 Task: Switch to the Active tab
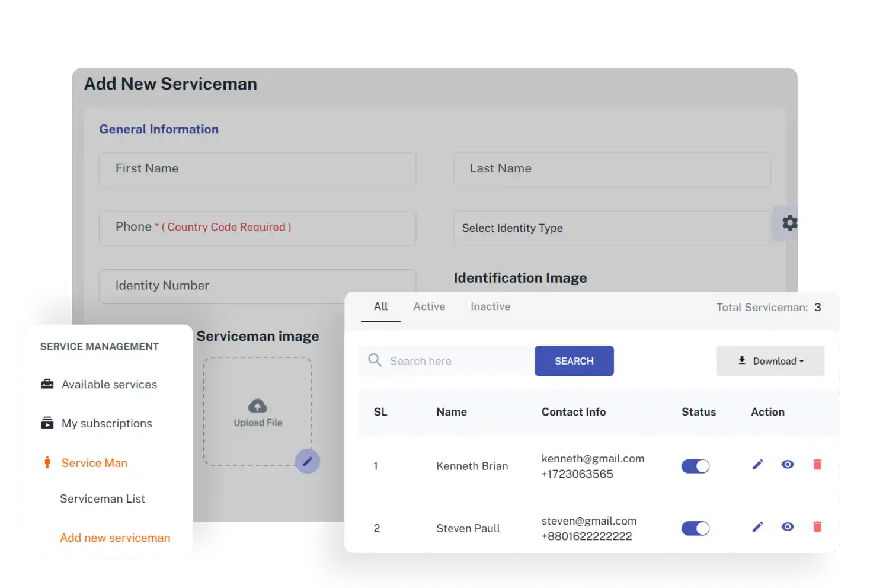coord(429,307)
